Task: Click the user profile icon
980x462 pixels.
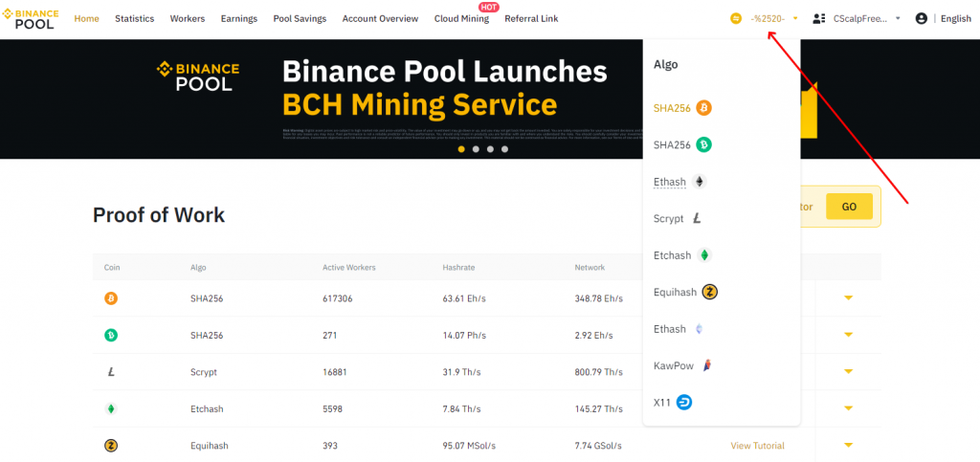Action: [x=921, y=19]
